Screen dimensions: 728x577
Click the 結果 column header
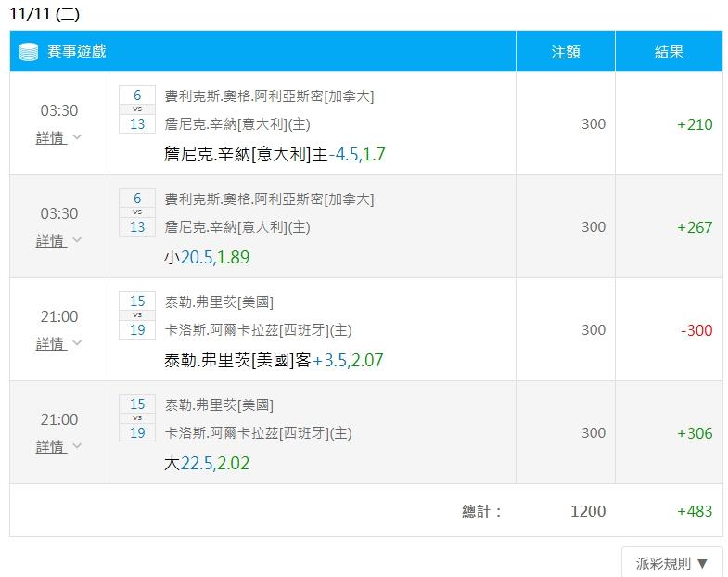(669, 52)
